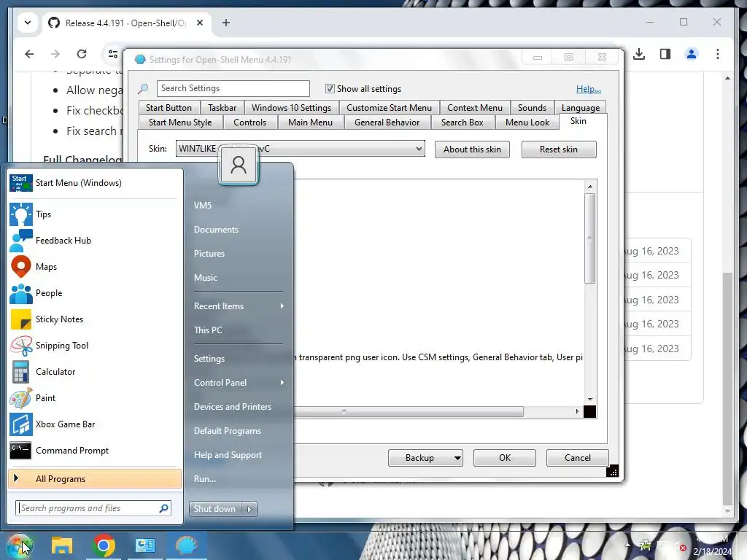
Task: Show hidden system tray icons
Action: tap(627, 545)
